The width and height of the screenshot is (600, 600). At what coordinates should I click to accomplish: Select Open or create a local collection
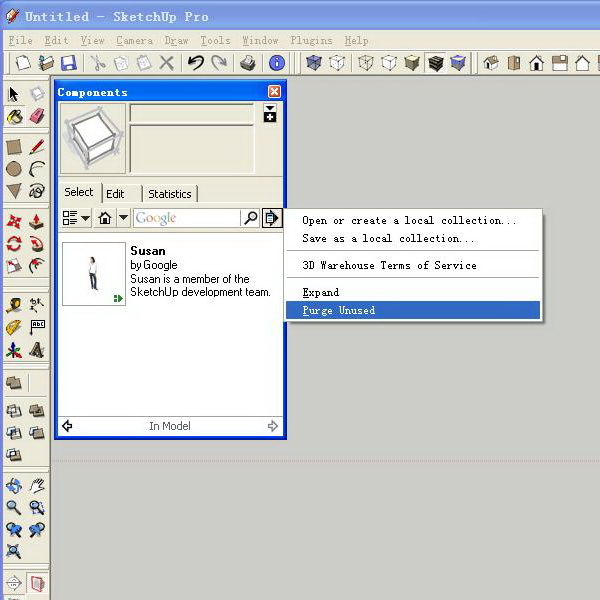click(413, 220)
